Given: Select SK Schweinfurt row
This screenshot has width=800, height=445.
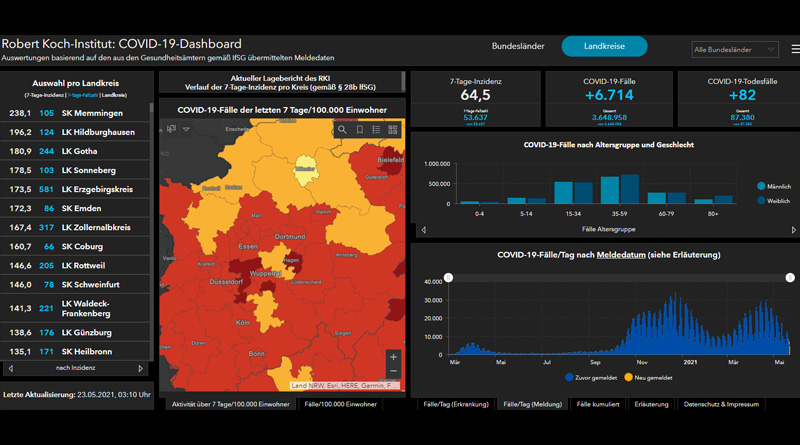Looking at the screenshot, I should pos(75,284).
